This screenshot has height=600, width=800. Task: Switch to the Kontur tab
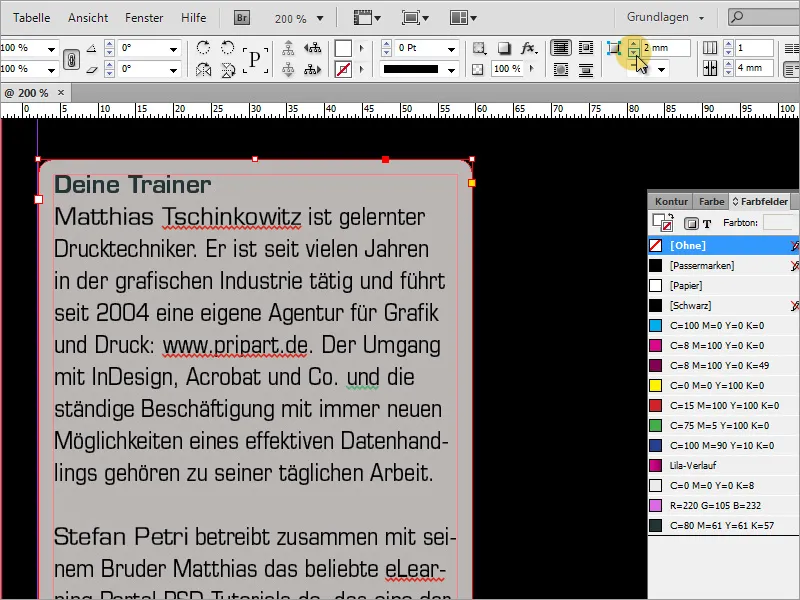(671, 202)
